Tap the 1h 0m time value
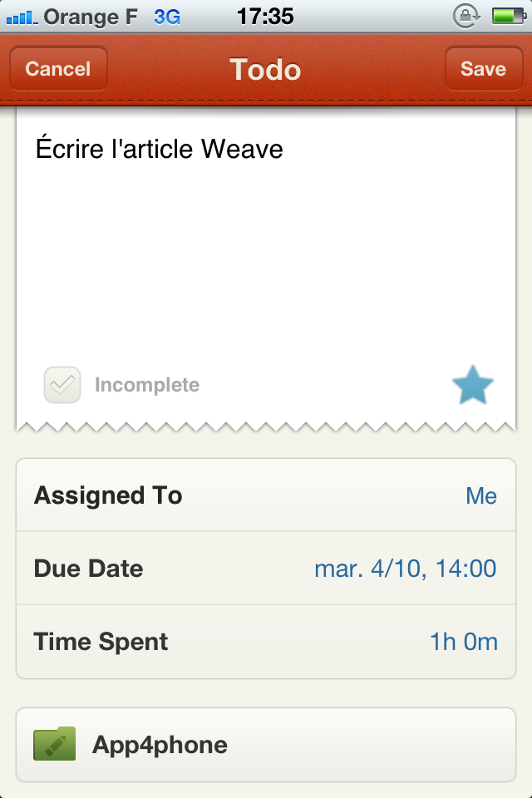532x798 pixels. click(x=463, y=643)
